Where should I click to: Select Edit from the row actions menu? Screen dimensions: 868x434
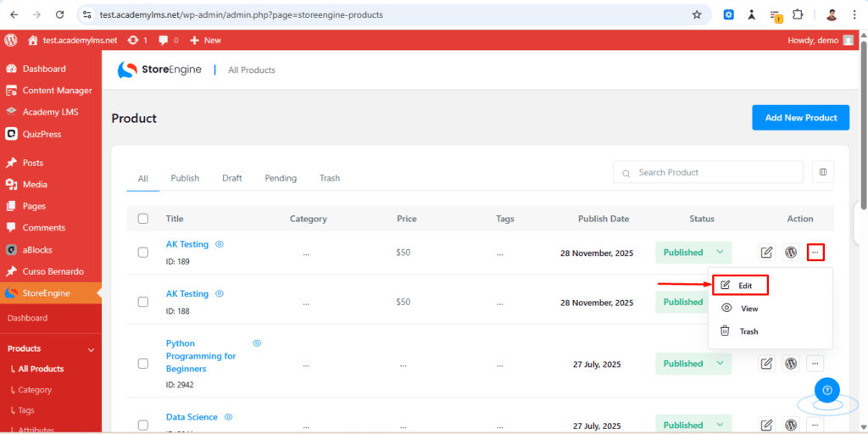coord(740,286)
